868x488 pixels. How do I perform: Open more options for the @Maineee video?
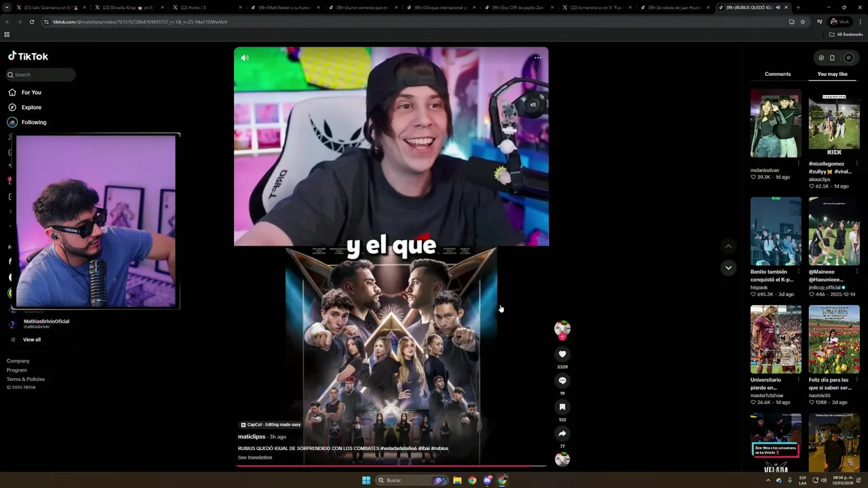[x=856, y=272]
